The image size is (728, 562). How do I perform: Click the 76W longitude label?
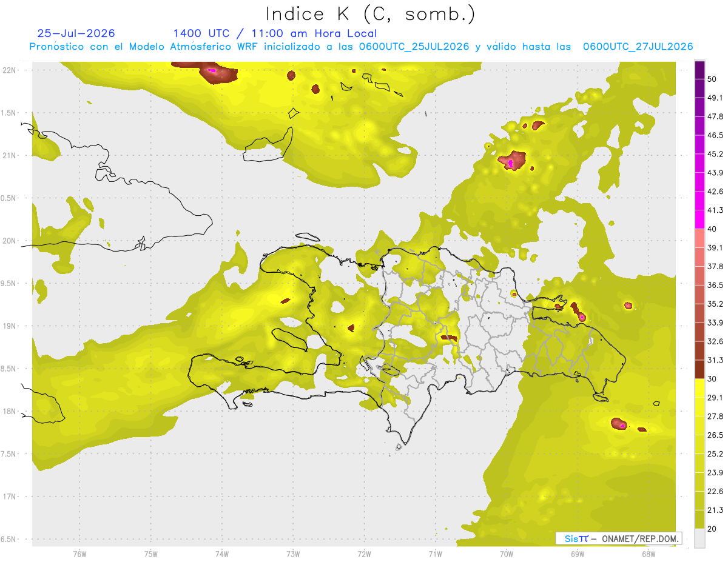(x=79, y=554)
